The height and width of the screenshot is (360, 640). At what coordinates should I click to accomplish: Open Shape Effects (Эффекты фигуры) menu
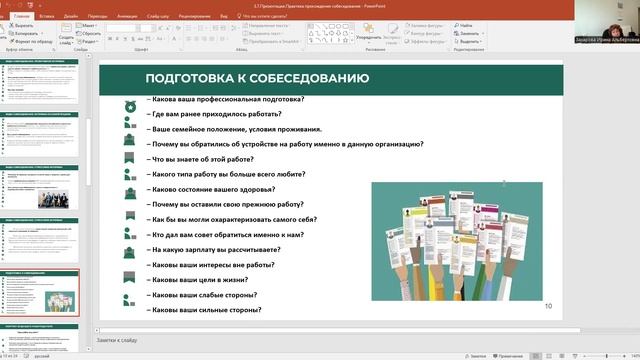coord(425,41)
